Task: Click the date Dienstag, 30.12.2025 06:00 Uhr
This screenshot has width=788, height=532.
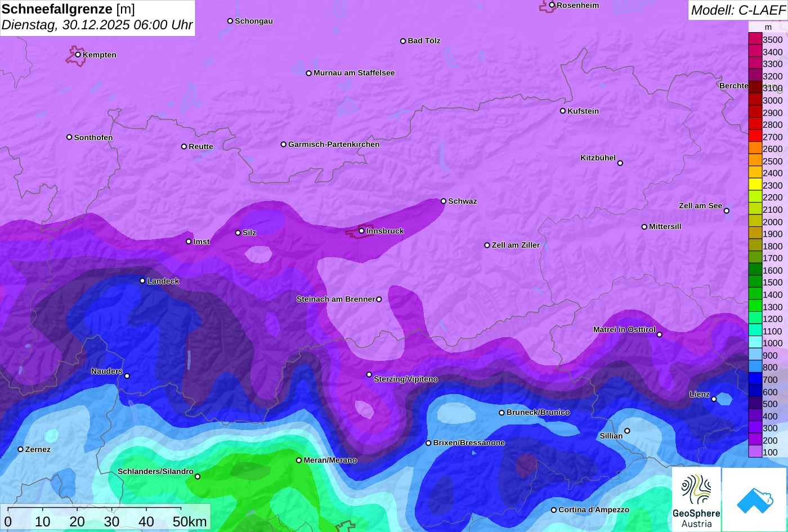Action: (97, 25)
